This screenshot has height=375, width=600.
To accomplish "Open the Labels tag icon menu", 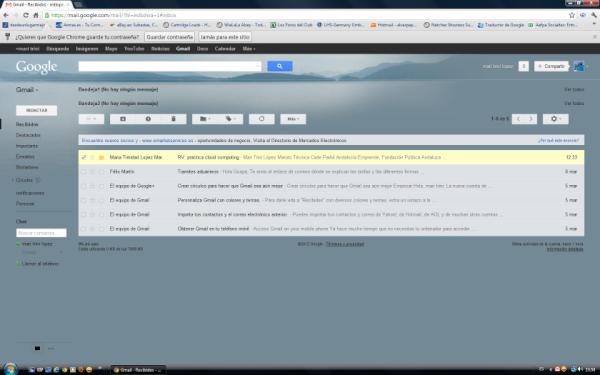I will (230, 119).
